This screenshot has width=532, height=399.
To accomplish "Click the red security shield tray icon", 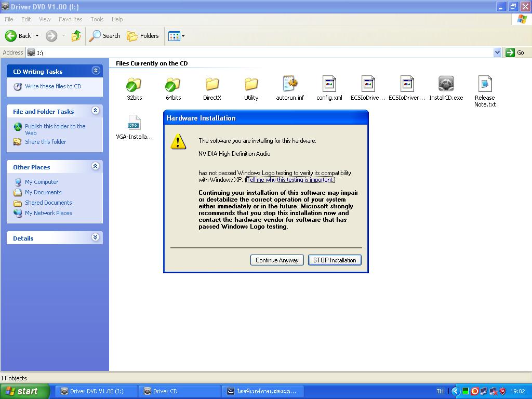I will click(x=502, y=392).
